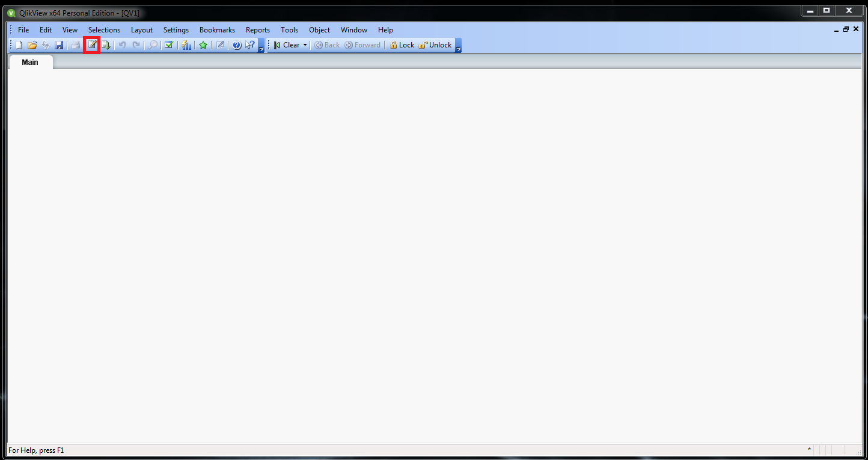Open the Help menu
The height and width of the screenshot is (460, 868).
click(385, 30)
